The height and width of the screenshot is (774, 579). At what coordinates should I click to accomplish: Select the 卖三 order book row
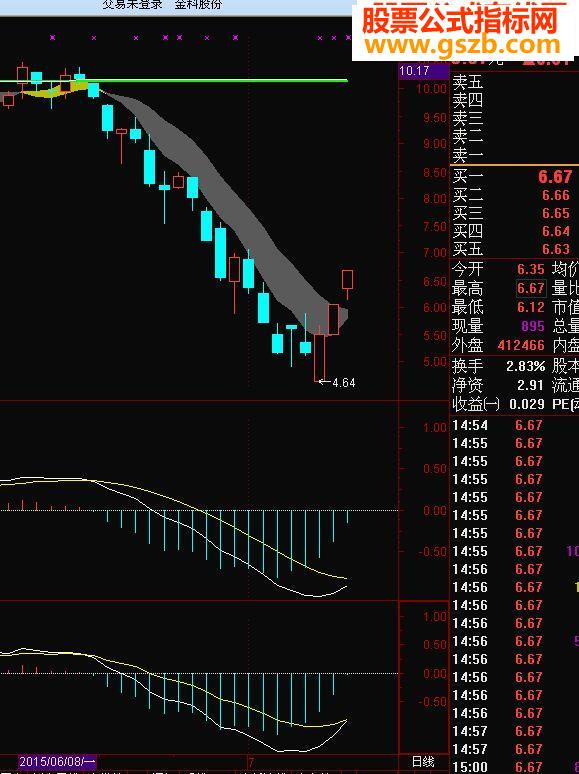click(x=514, y=118)
